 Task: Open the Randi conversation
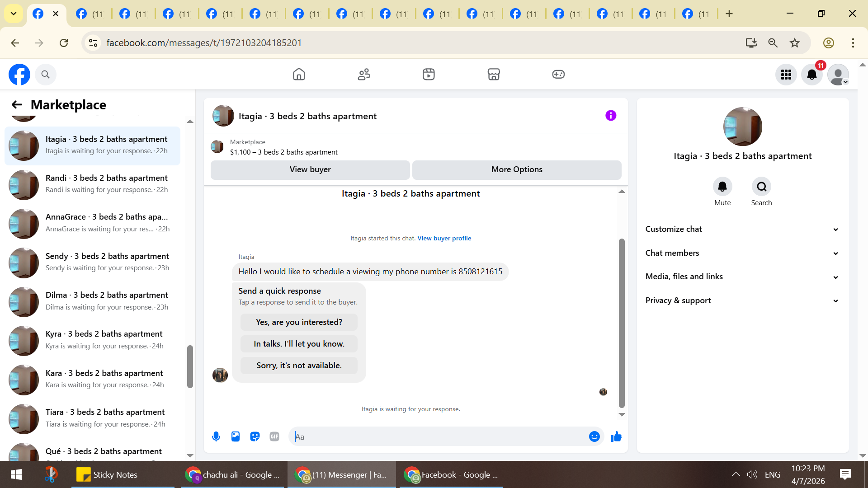(x=92, y=184)
